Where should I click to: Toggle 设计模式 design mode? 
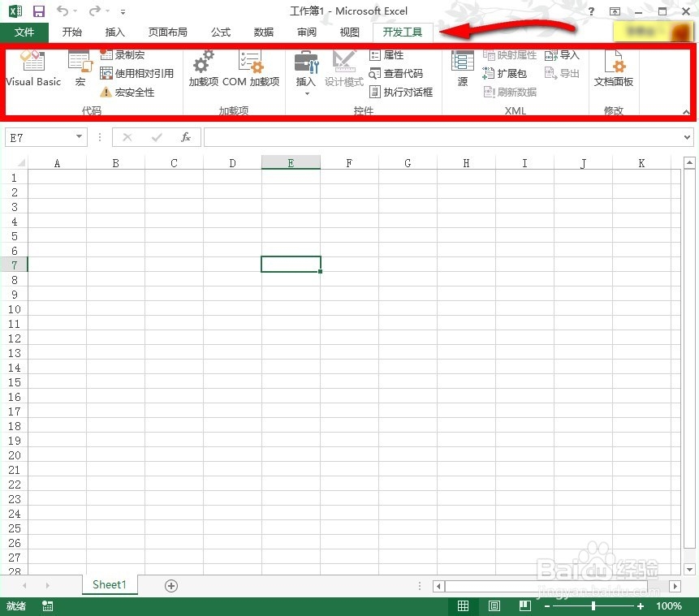click(x=344, y=67)
